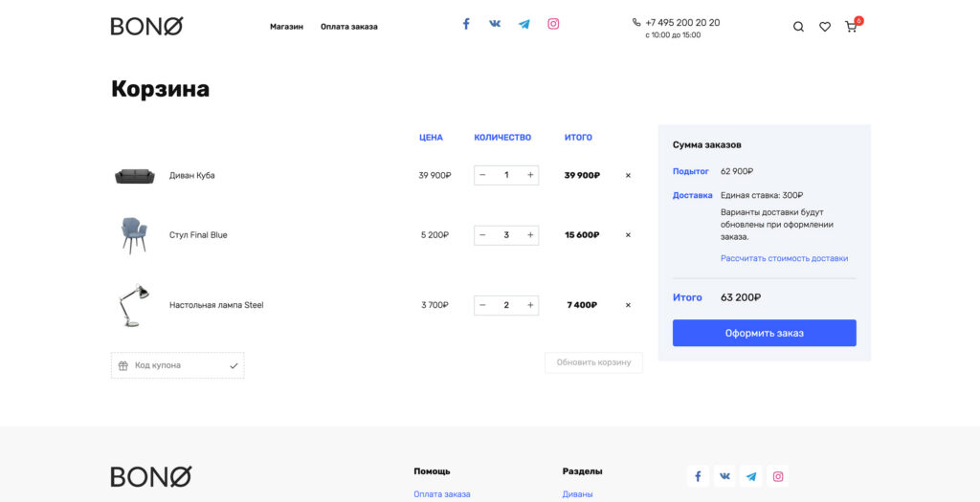Image resolution: width=980 pixels, height=502 pixels.
Task: Open the VK icon in the header
Action: [x=495, y=24]
